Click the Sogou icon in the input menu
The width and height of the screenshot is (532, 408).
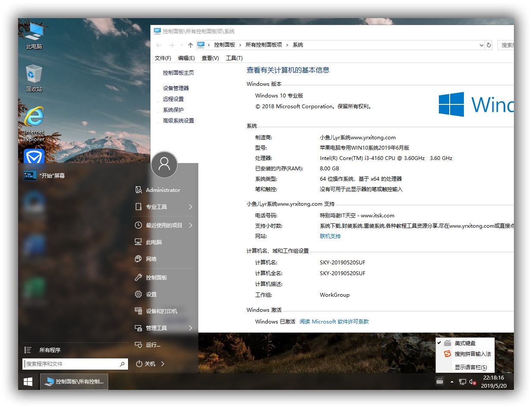(447, 354)
